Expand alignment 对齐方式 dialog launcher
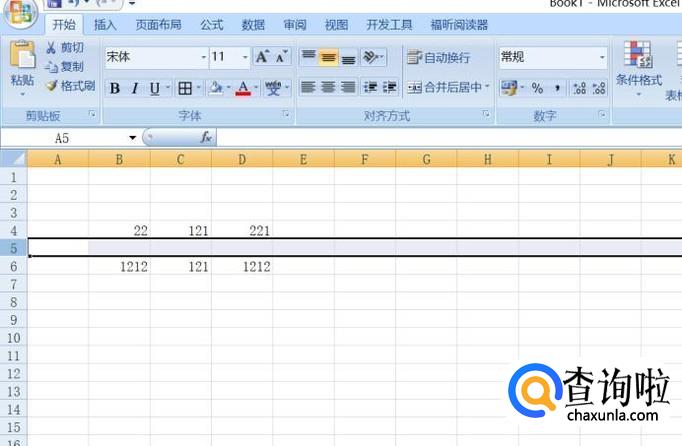This screenshot has width=682, height=446. 486,114
